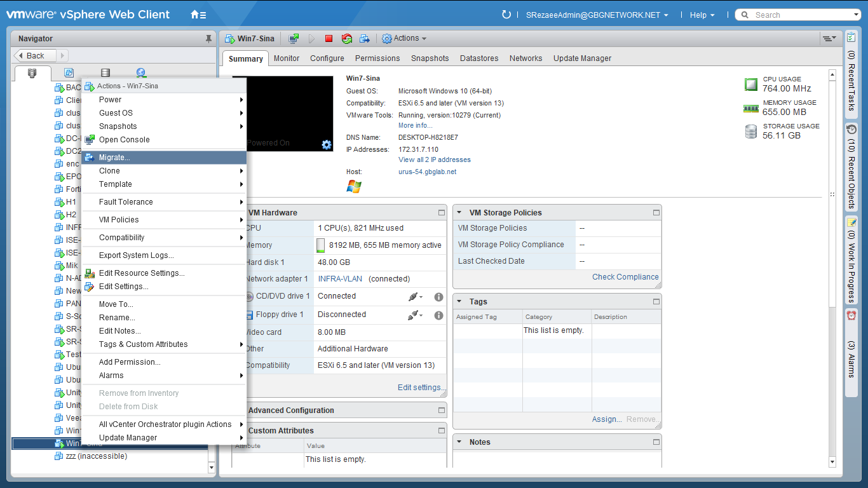The height and width of the screenshot is (488, 868).
Task: Choose Rename... from context menu
Action: pos(164,318)
